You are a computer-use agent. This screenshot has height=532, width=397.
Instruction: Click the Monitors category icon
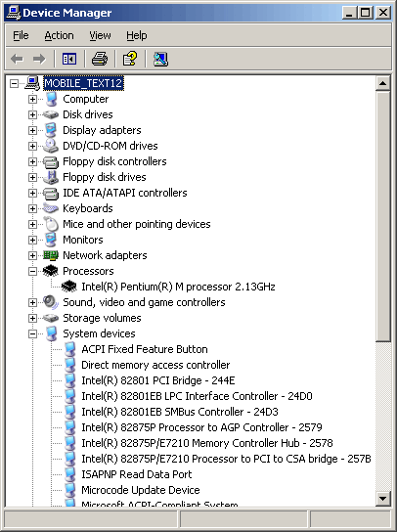click(x=51, y=240)
